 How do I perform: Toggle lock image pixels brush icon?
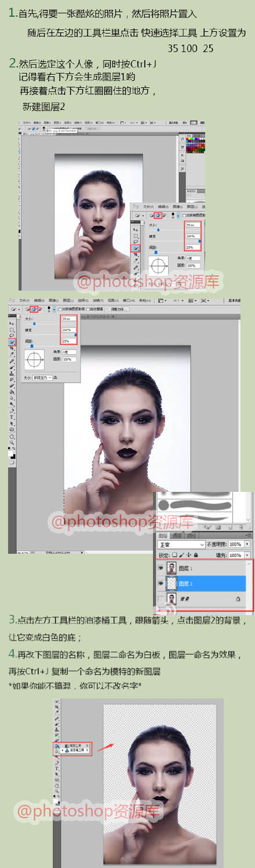click(x=181, y=555)
